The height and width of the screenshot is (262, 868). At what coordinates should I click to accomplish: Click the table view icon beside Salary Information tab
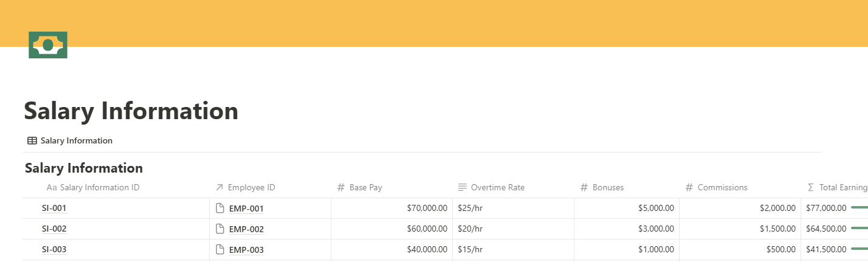(32, 140)
